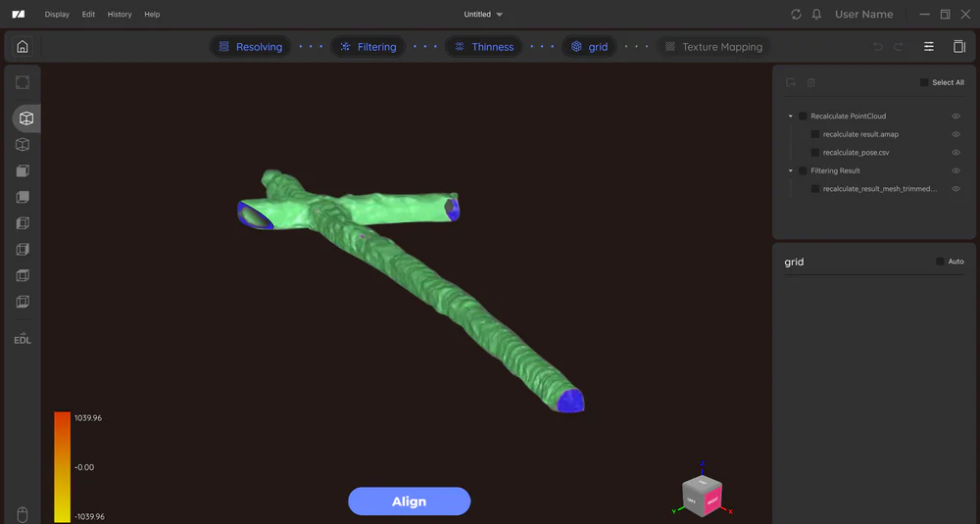Image resolution: width=980 pixels, height=524 pixels.
Task: Check the recalculate result.amap checkbox
Action: 815,134
